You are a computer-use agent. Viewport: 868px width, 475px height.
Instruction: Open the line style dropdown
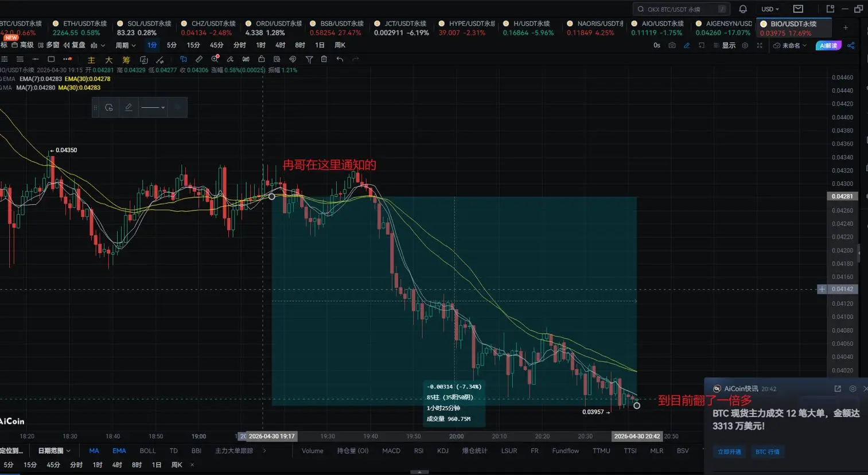153,107
